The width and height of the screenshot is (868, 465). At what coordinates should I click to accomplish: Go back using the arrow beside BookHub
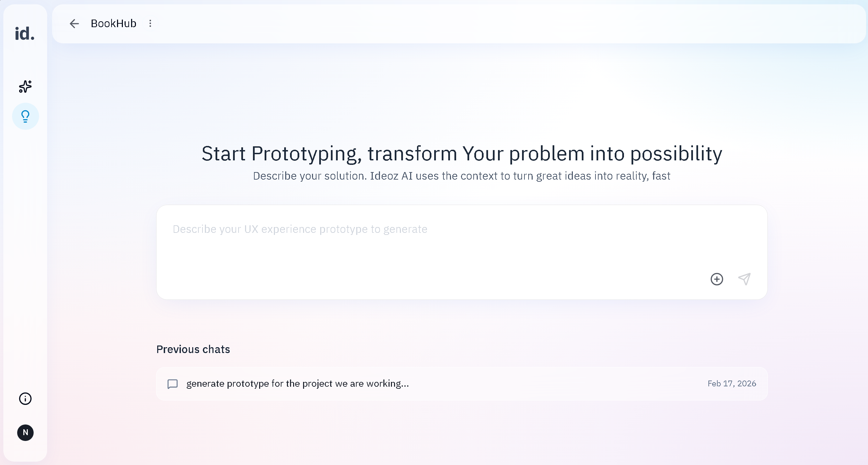tap(74, 24)
